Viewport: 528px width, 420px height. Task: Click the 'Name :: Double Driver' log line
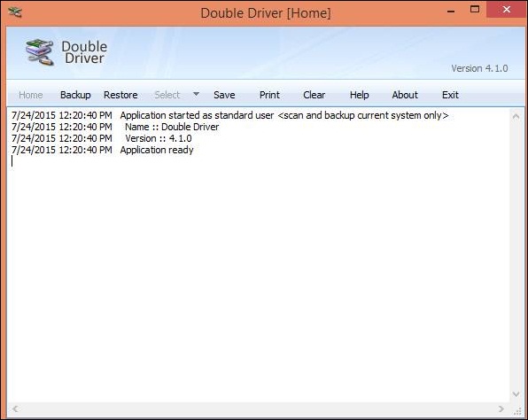(115, 127)
